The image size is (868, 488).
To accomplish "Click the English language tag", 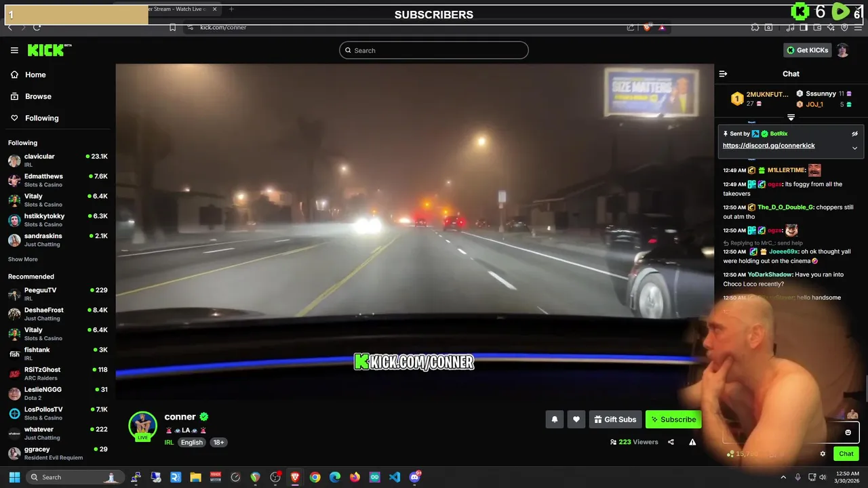I will pyautogui.click(x=192, y=443).
